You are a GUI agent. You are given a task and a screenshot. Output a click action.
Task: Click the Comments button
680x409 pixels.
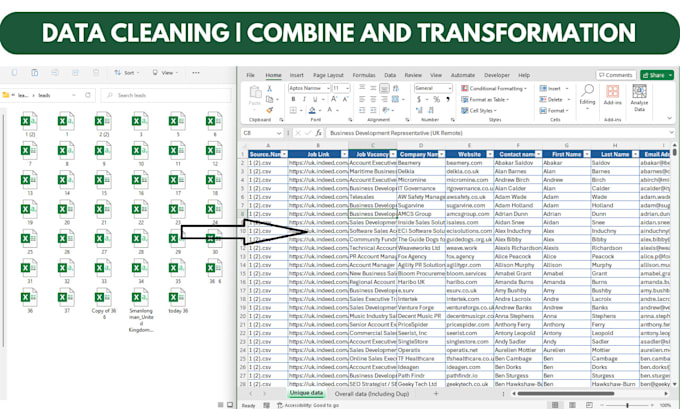coord(616,75)
